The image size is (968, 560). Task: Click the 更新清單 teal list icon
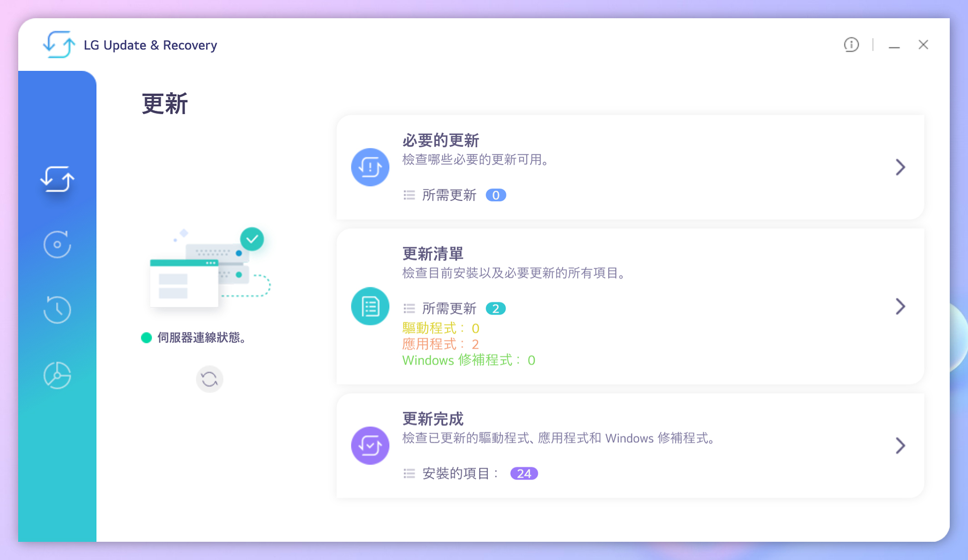370,306
